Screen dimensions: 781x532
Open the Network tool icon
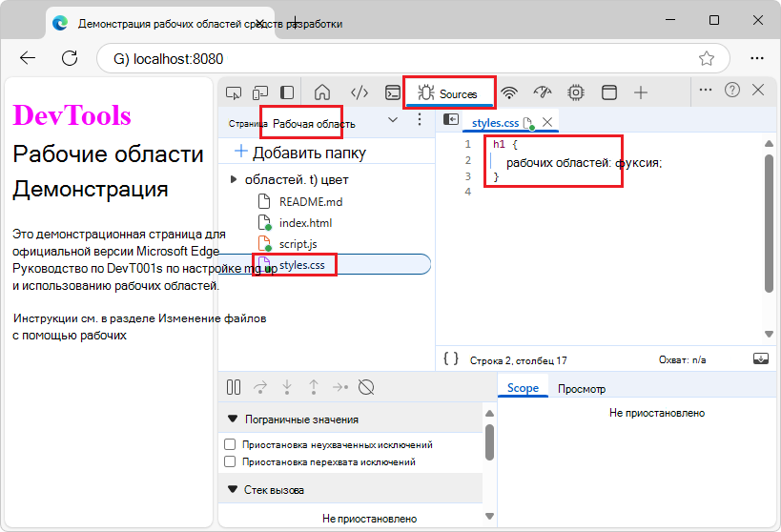click(x=509, y=92)
